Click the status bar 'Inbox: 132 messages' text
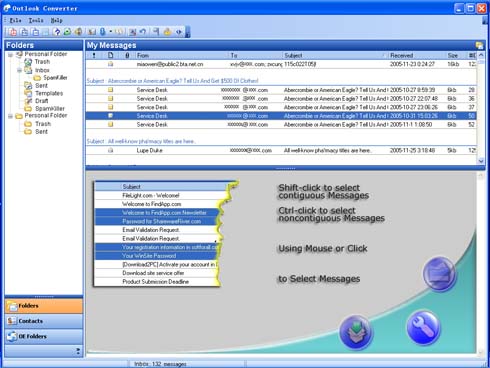Viewport: 490px width, 368px height. pos(160,364)
